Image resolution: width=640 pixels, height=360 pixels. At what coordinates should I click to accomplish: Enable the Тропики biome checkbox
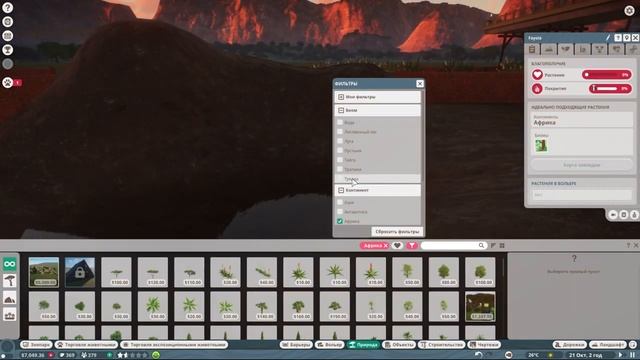340,169
